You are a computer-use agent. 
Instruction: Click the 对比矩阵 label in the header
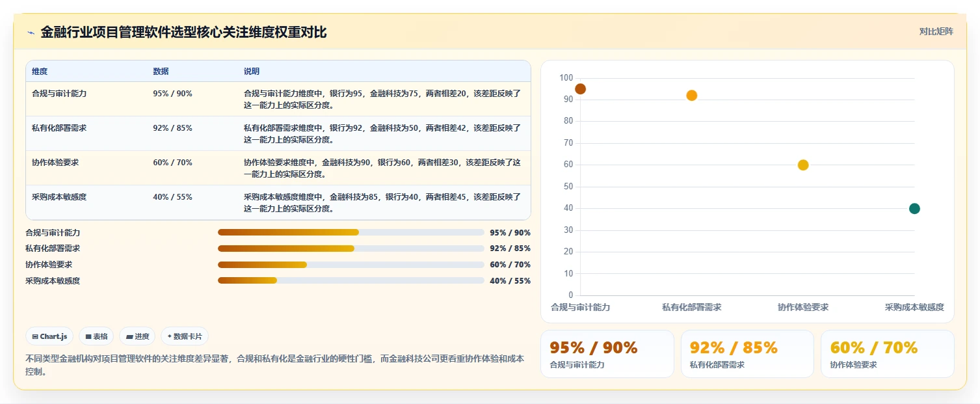pos(936,31)
